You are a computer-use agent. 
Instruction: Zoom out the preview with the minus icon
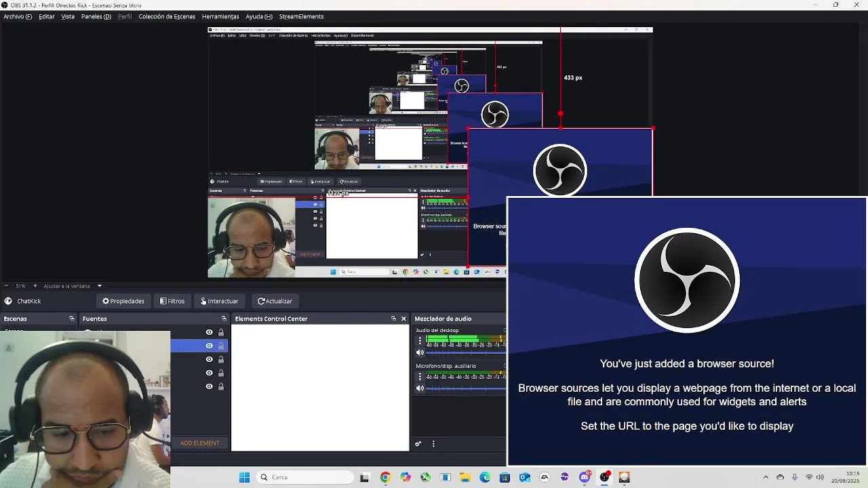(x=6, y=286)
